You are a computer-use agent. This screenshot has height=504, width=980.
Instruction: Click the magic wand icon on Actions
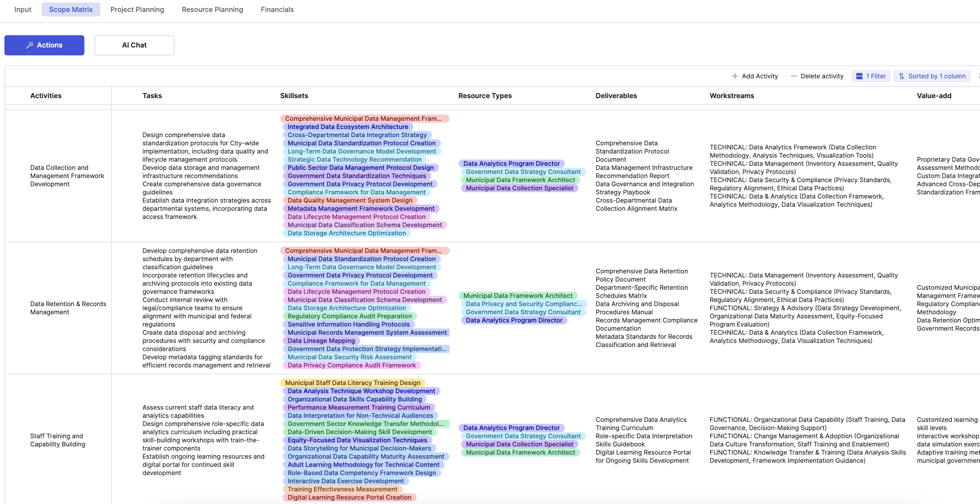(29, 45)
